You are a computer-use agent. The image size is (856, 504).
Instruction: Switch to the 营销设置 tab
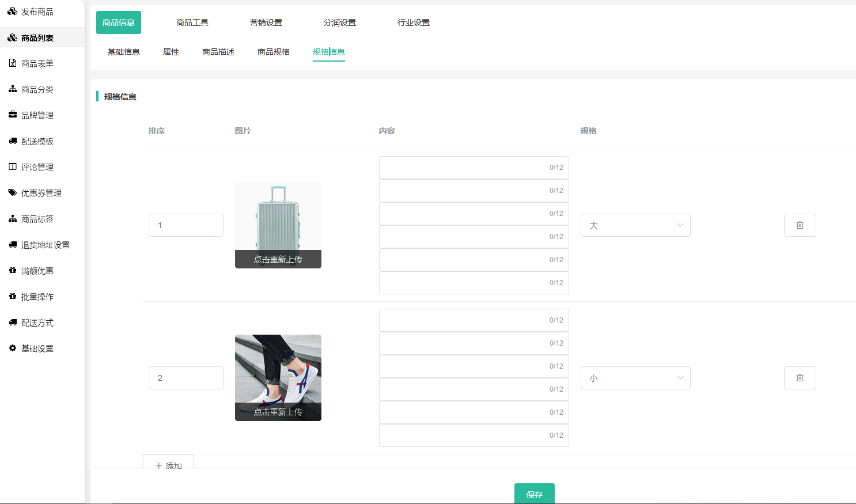click(266, 22)
